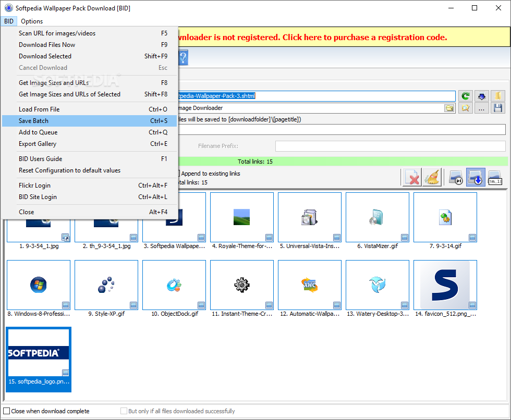Screen dimensions: 511x420
Task: Toggle But only if all files downloaded successfully
Action: pos(124,411)
